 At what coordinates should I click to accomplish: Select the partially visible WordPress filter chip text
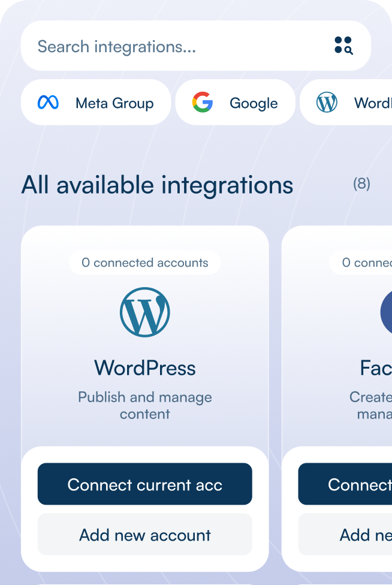click(373, 103)
